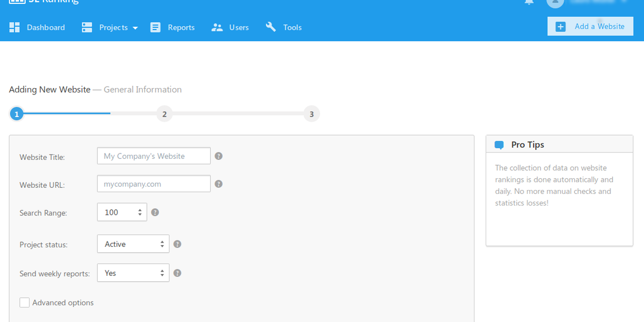This screenshot has width=644, height=322.
Task: Jump to step 2 in the progress bar
Action: pos(164,114)
